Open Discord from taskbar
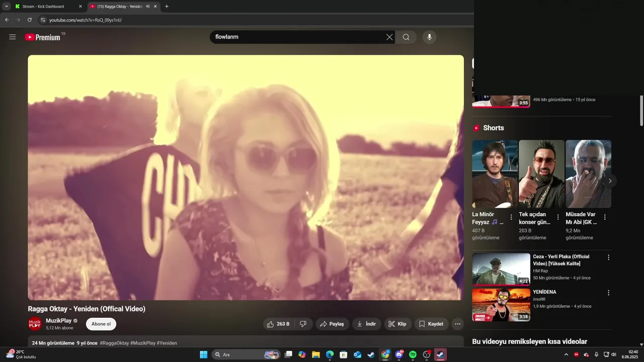 point(400,354)
